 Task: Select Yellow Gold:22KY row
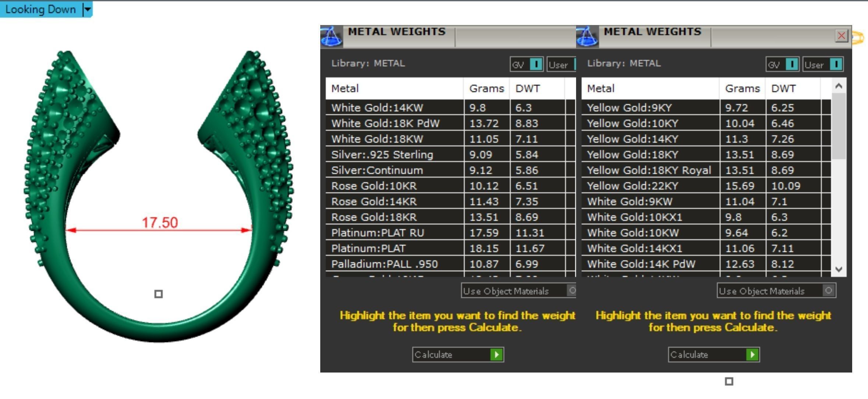[x=706, y=186]
